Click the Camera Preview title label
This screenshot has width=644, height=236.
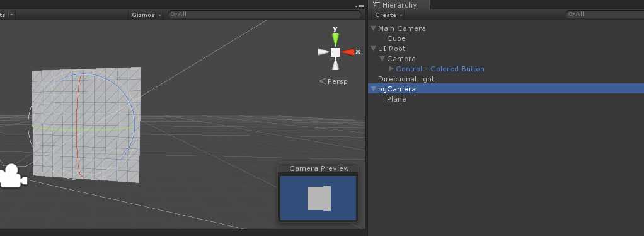click(x=319, y=168)
